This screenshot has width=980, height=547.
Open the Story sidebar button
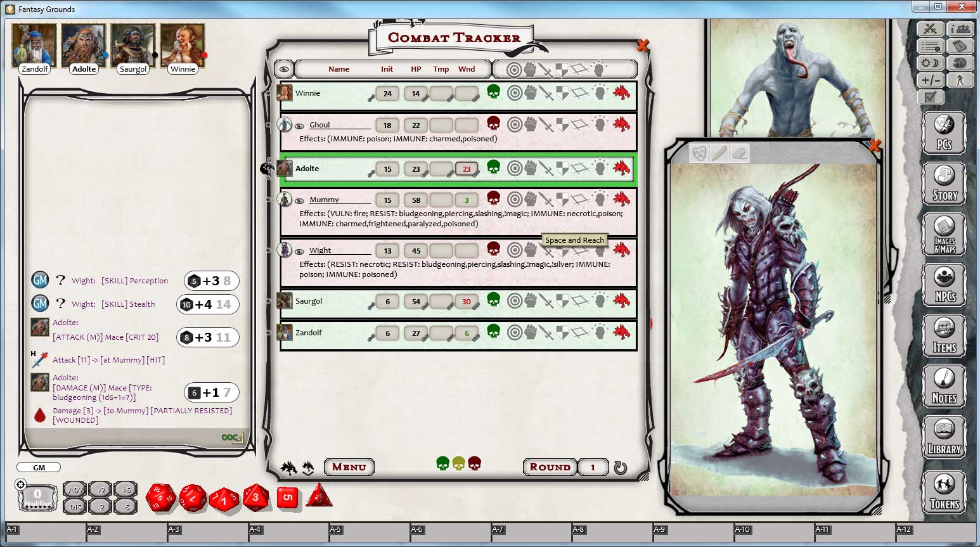point(944,184)
